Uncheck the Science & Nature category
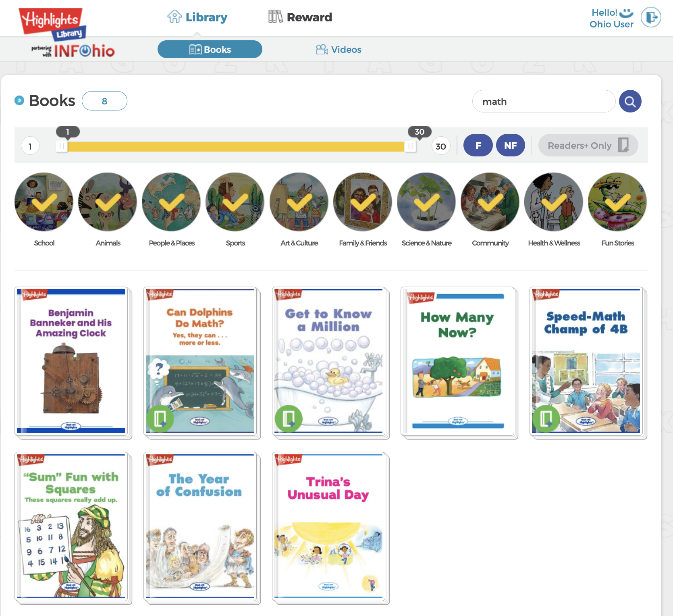This screenshot has height=616, width=673. [x=426, y=202]
